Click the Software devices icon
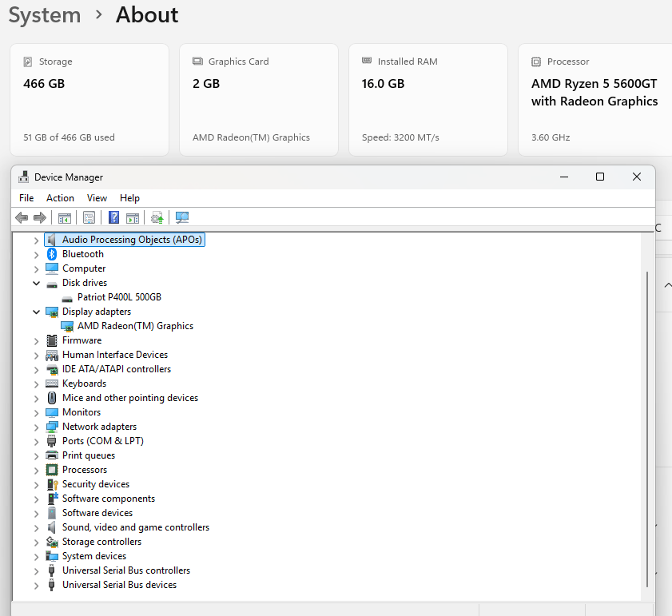The image size is (672, 616). 52,513
